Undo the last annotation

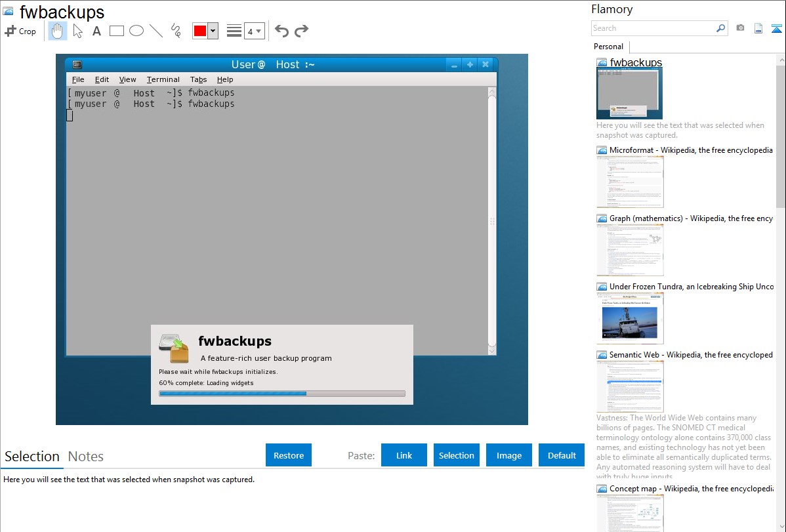tap(281, 31)
